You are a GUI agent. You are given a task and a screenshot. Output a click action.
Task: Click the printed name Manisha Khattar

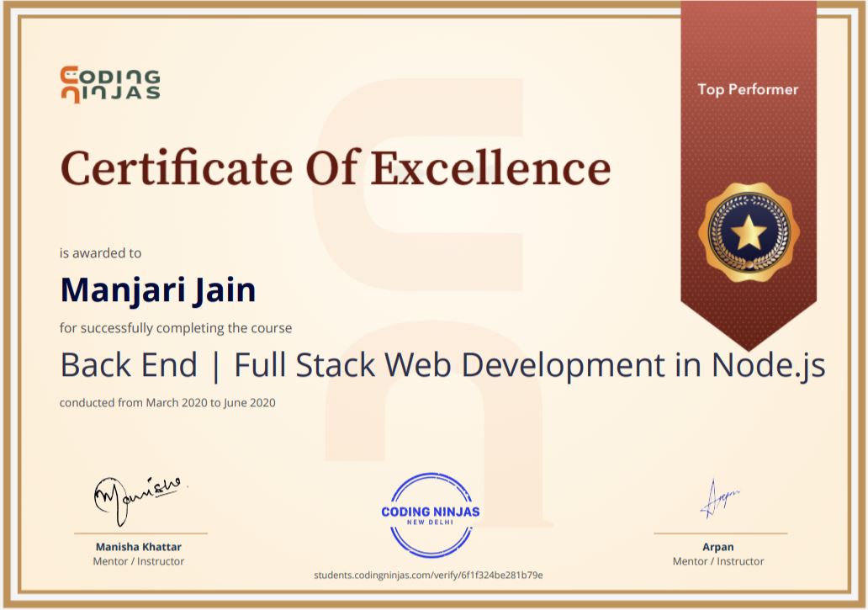pyautogui.click(x=138, y=547)
